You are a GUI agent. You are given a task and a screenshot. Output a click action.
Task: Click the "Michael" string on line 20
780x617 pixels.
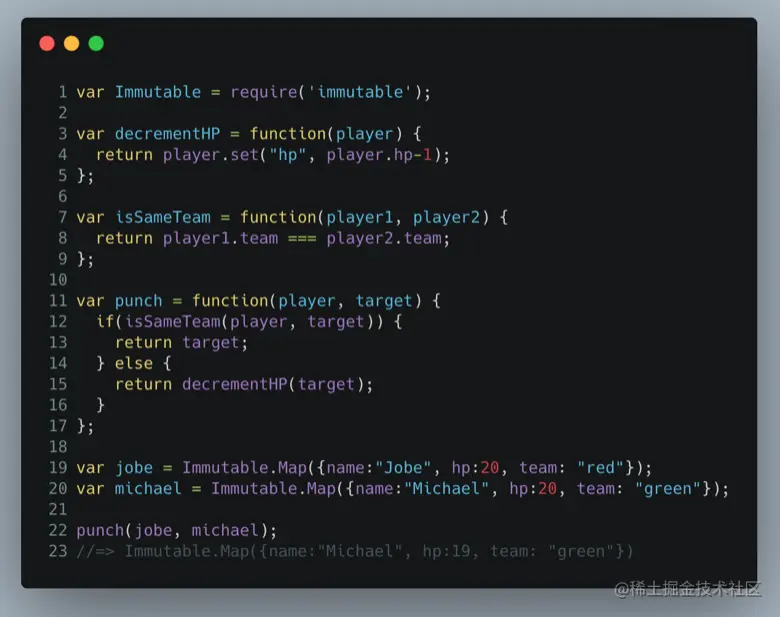point(446,489)
